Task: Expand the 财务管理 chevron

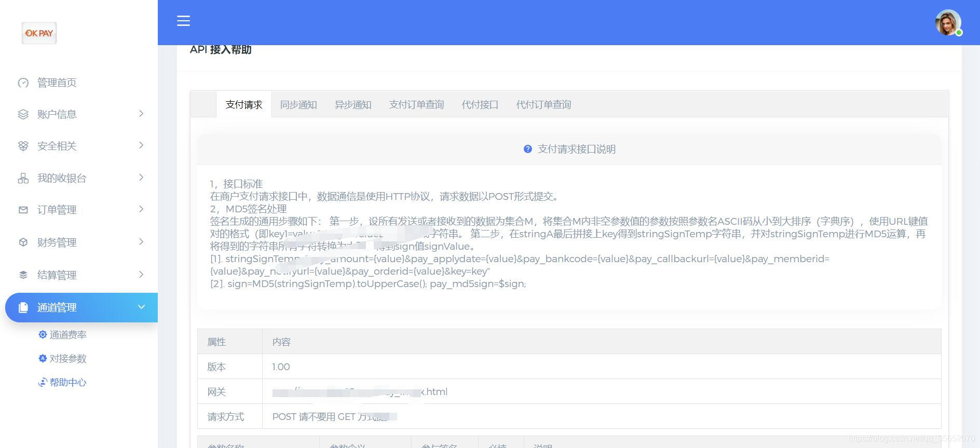Action: 141,242
